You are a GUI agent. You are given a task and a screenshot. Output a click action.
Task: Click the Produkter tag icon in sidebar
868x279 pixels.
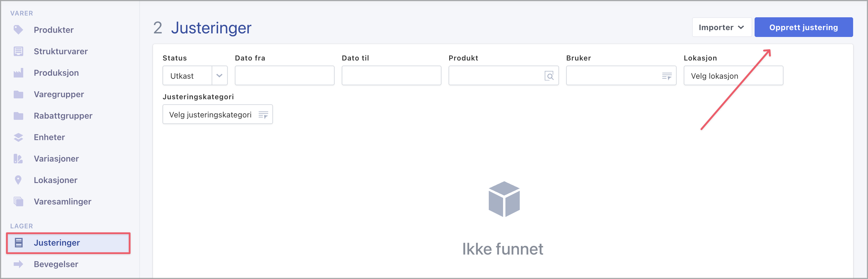(x=18, y=30)
